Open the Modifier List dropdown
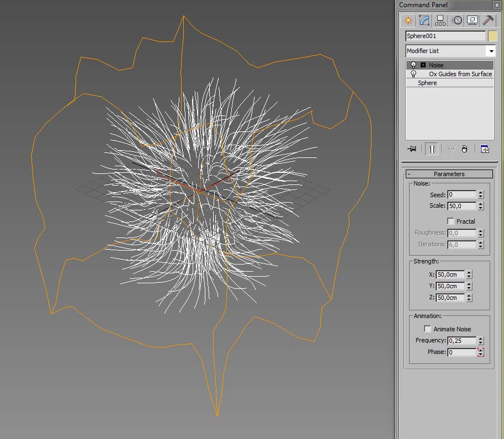Image resolution: width=504 pixels, height=439 pixels. [491, 51]
